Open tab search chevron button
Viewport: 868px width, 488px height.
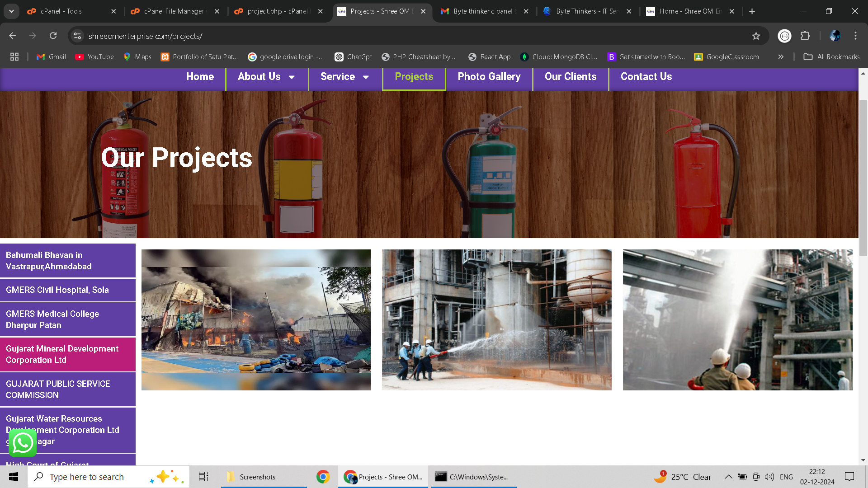(11, 11)
